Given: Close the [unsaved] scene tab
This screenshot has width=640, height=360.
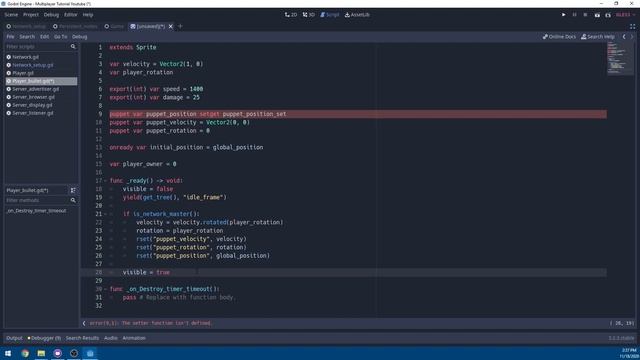Looking at the screenshot, I should (x=171, y=26).
